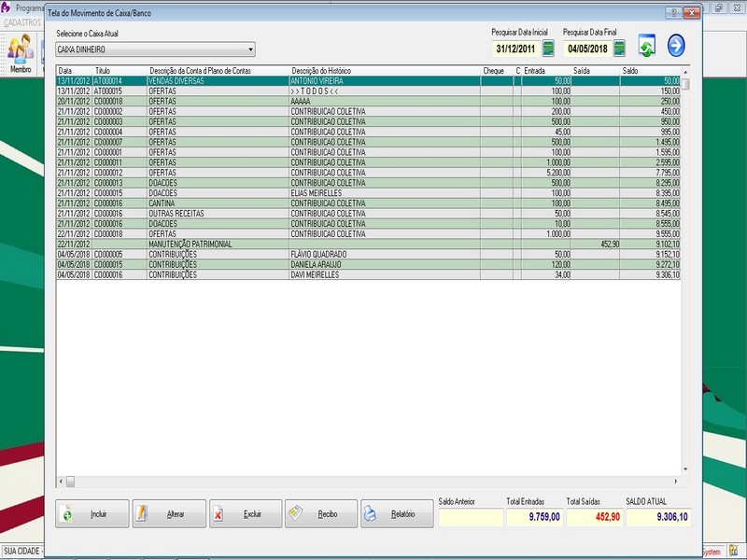Click the Pesquisar Data Inicial date field

click(514, 49)
